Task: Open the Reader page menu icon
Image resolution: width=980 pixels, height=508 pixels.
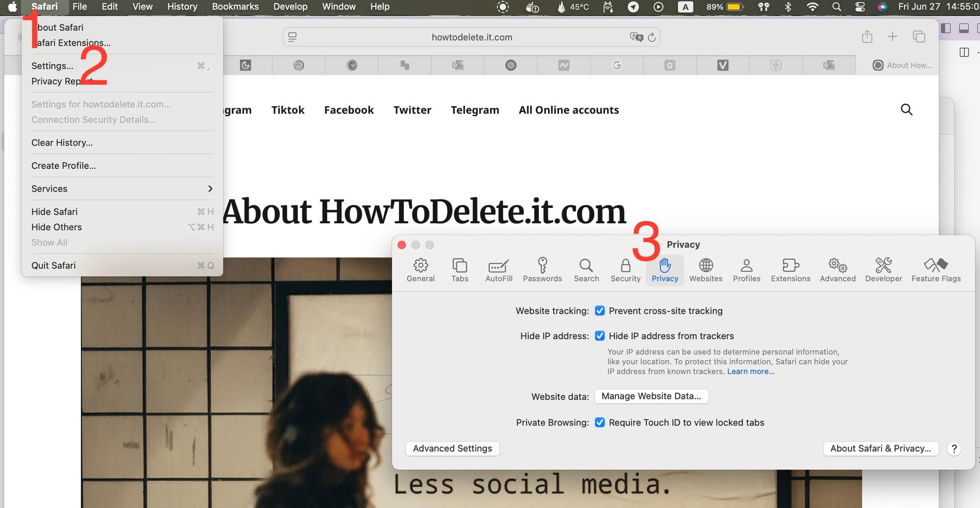Action: tap(293, 37)
